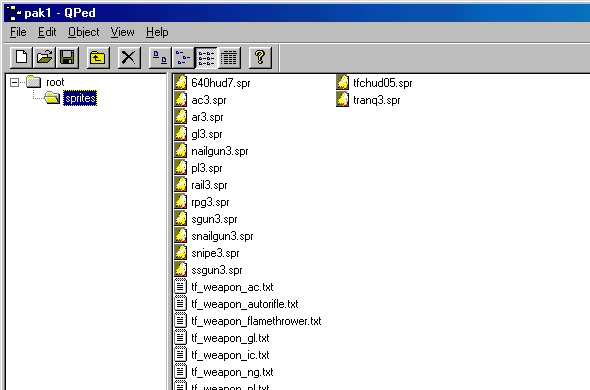Select the file name snipe3.spr

pos(215,253)
